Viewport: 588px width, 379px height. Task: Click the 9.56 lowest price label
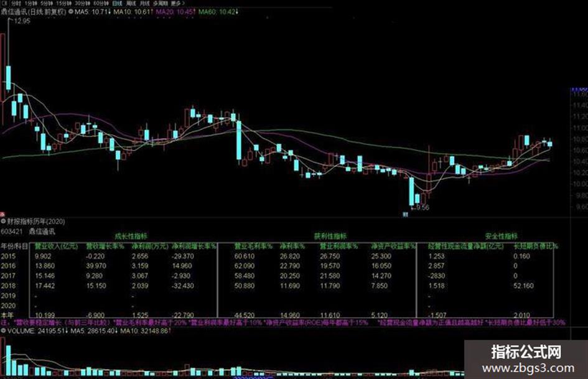coord(422,207)
